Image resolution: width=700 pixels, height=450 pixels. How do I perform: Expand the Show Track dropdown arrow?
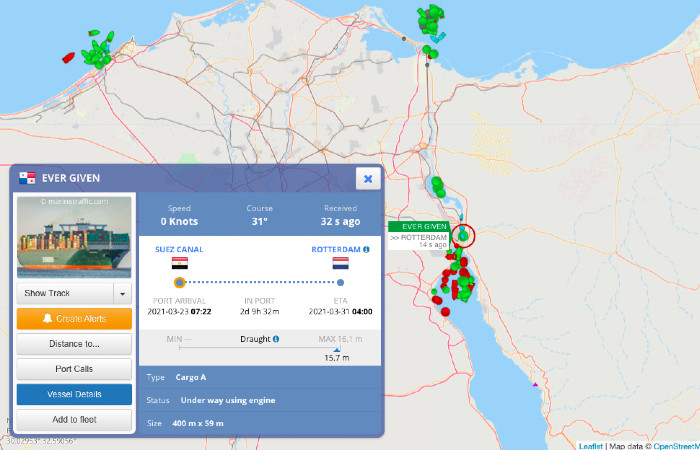pos(123,293)
